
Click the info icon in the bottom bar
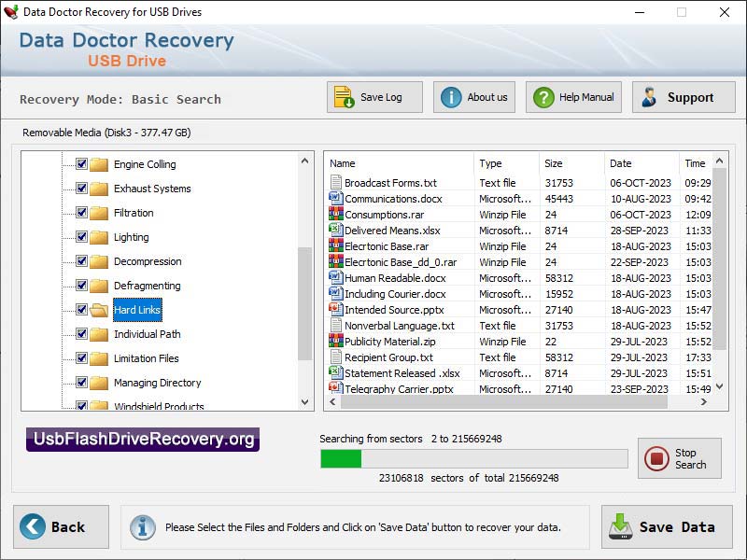coord(142,527)
